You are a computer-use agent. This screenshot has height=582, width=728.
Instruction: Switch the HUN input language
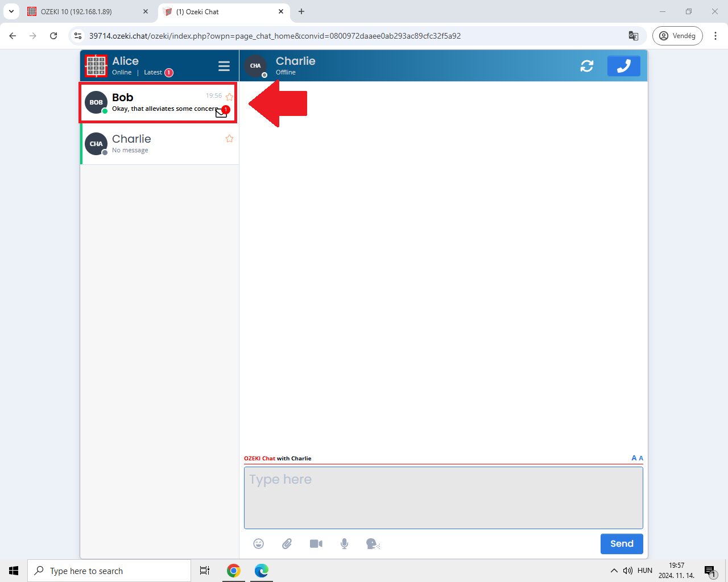tap(645, 571)
